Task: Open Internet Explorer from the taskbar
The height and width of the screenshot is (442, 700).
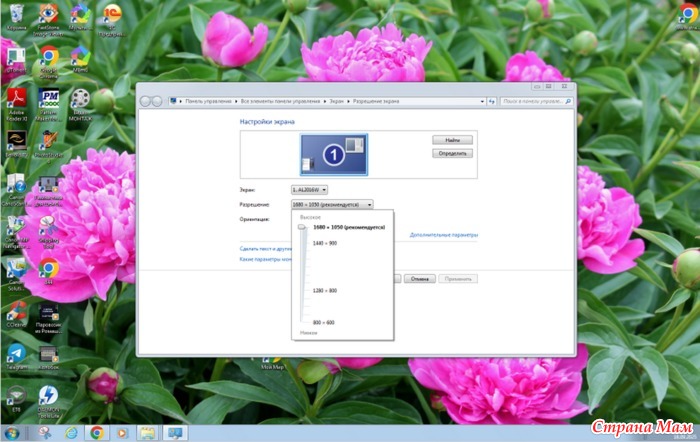Action: pos(71,433)
